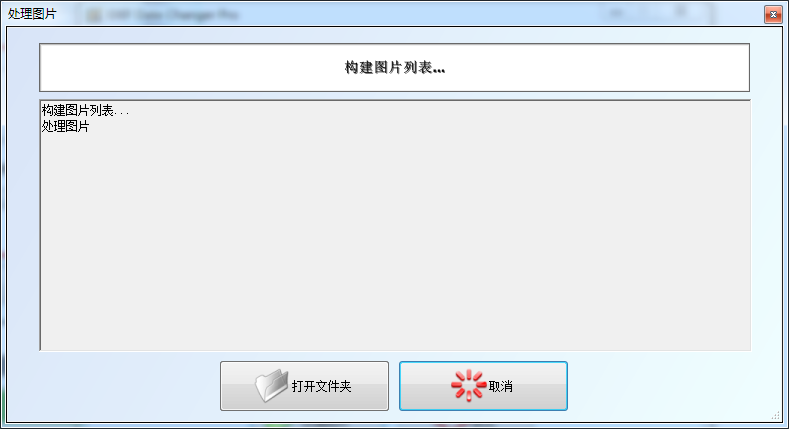Click the white status box around the header text
The height and width of the screenshot is (429, 789).
(x=395, y=67)
